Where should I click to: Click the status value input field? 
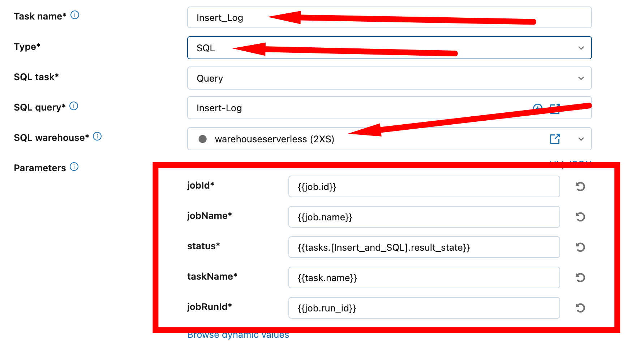[424, 247]
